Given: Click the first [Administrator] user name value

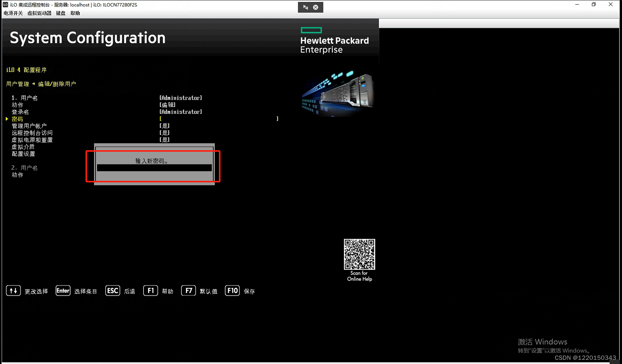Looking at the screenshot, I should coord(181,98).
